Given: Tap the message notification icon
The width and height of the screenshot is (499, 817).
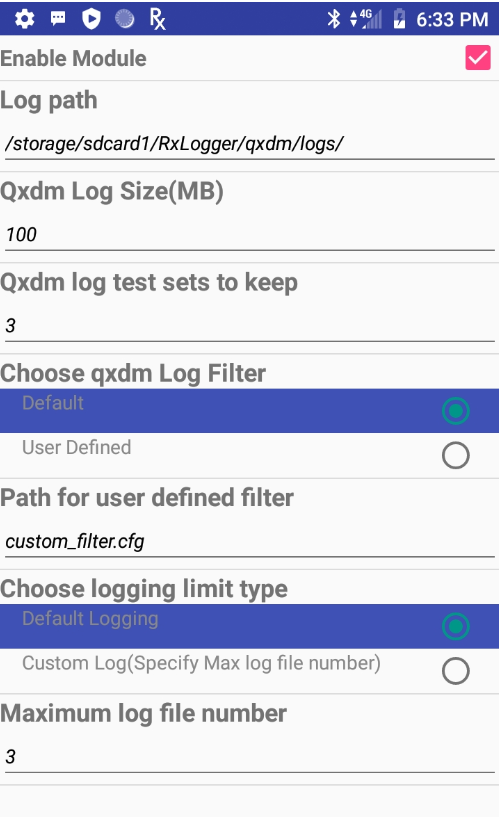Looking at the screenshot, I should click(58, 19).
